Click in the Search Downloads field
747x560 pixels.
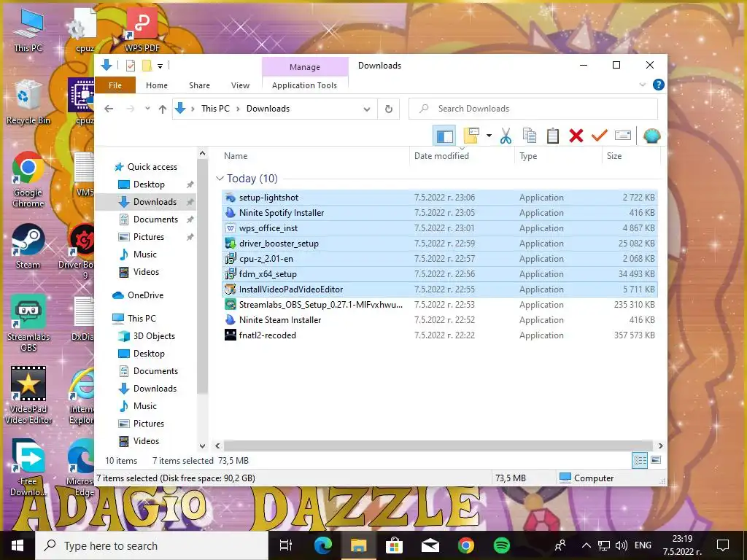[533, 109]
